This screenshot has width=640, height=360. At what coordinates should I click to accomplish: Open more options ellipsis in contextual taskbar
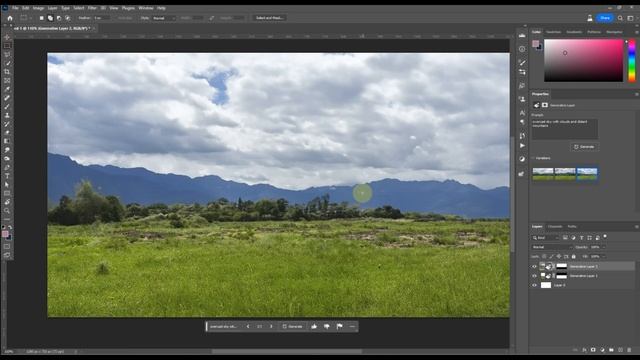coord(352,327)
